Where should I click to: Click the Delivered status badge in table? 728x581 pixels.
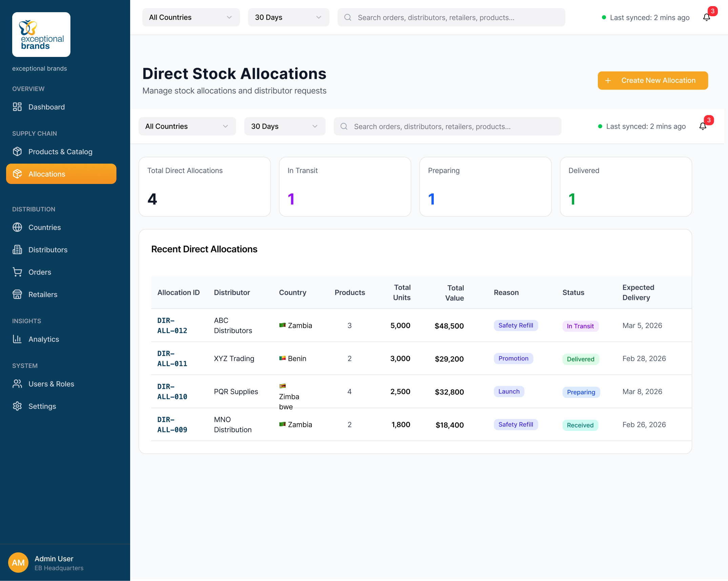(581, 359)
